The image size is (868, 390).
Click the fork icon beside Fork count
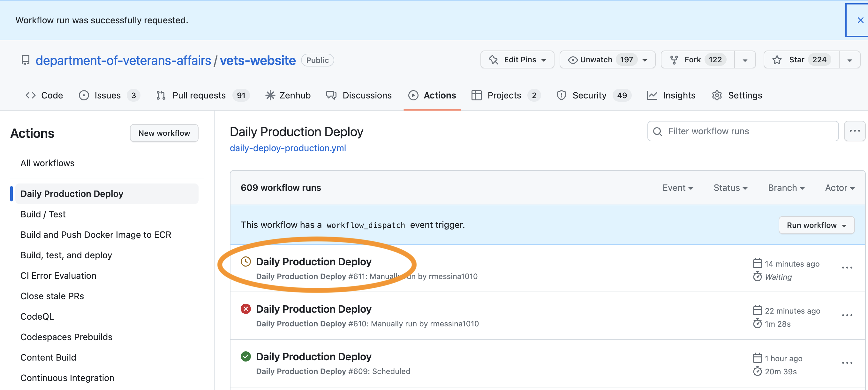tap(674, 59)
